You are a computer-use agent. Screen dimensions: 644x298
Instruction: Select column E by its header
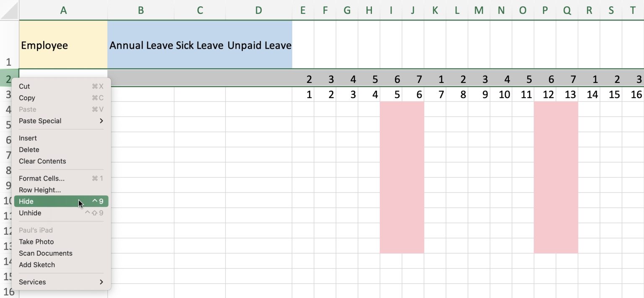(x=303, y=10)
